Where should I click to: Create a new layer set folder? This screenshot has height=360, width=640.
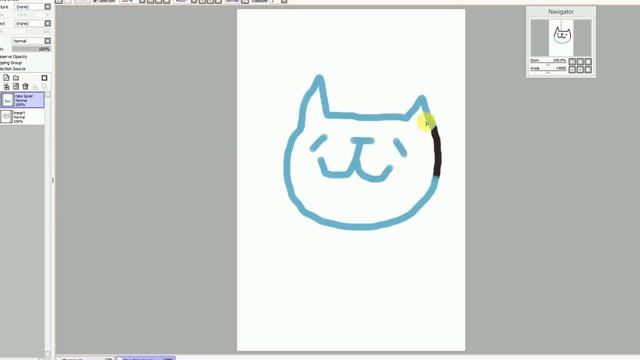pyautogui.click(x=16, y=78)
